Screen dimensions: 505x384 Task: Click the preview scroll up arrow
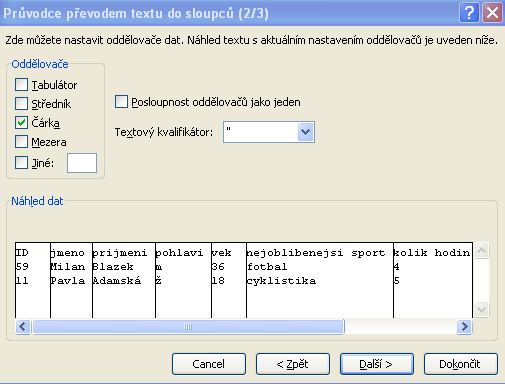tap(481, 250)
